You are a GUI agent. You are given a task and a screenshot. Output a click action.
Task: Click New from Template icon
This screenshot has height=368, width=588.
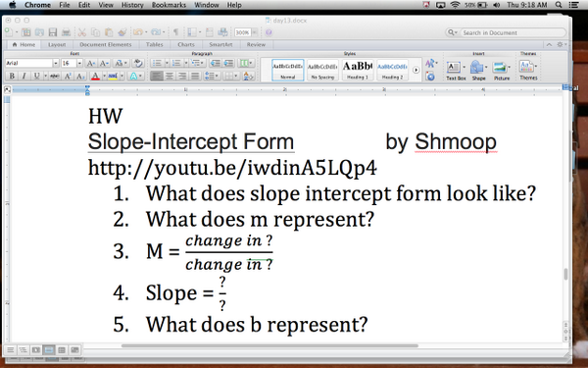point(25,32)
